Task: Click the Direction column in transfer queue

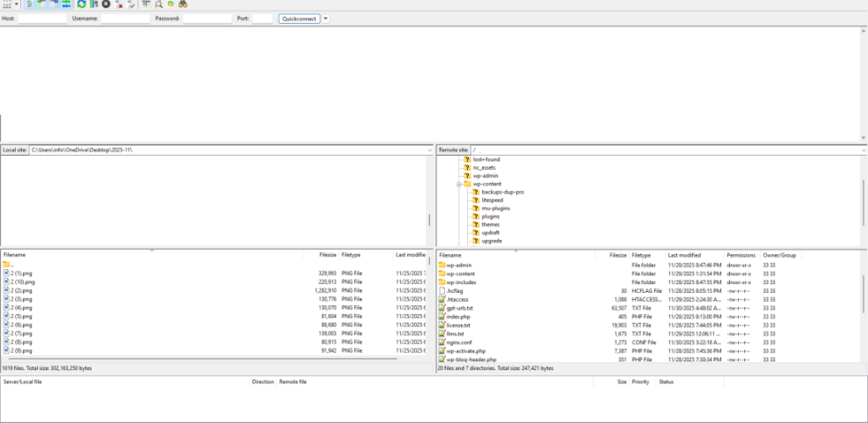Action: click(x=263, y=382)
